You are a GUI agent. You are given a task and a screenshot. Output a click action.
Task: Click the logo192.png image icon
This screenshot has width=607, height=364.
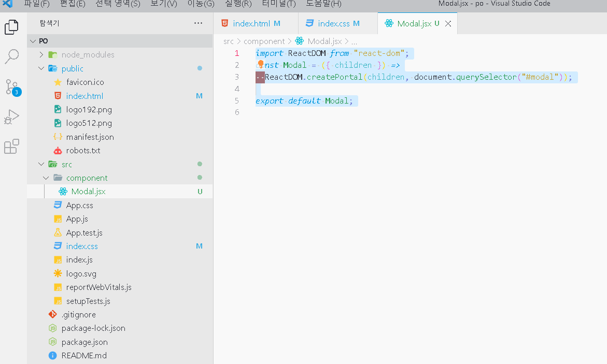pyautogui.click(x=58, y=109)
